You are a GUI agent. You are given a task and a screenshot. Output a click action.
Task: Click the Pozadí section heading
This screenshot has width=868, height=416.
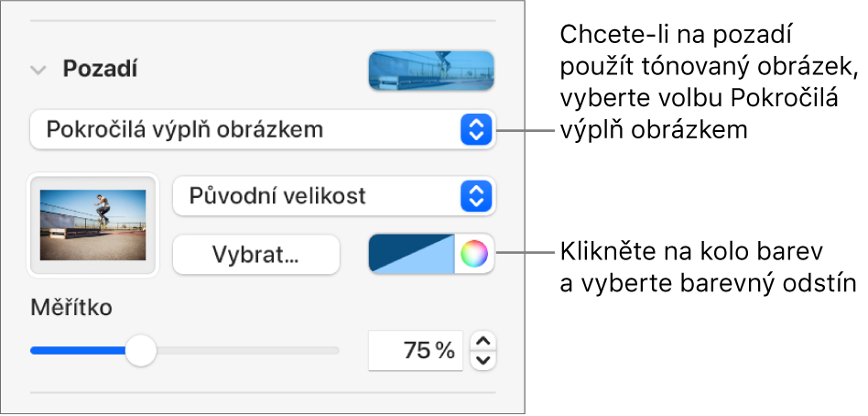click(99, 69)
